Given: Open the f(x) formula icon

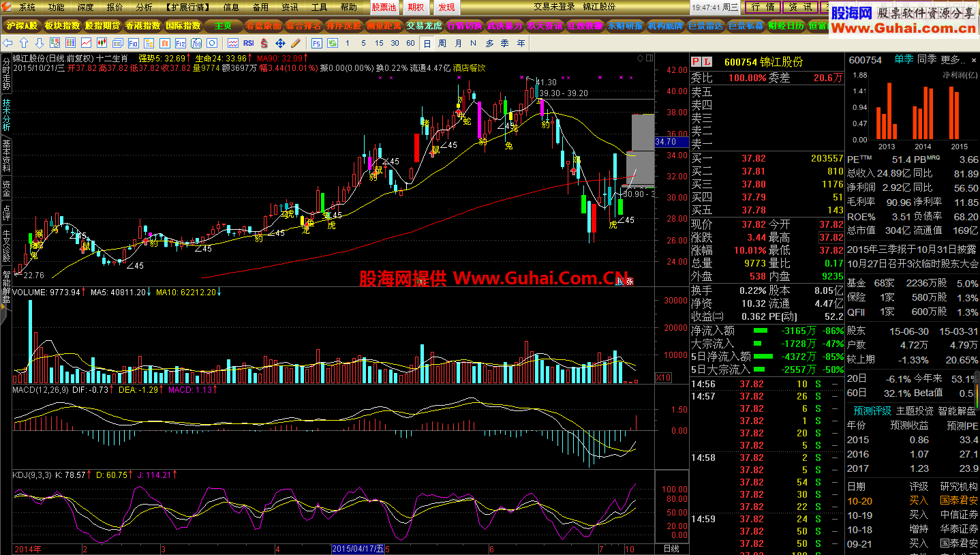Looking at the screenshot, I should pyautogui.click(x=196, y=43).
